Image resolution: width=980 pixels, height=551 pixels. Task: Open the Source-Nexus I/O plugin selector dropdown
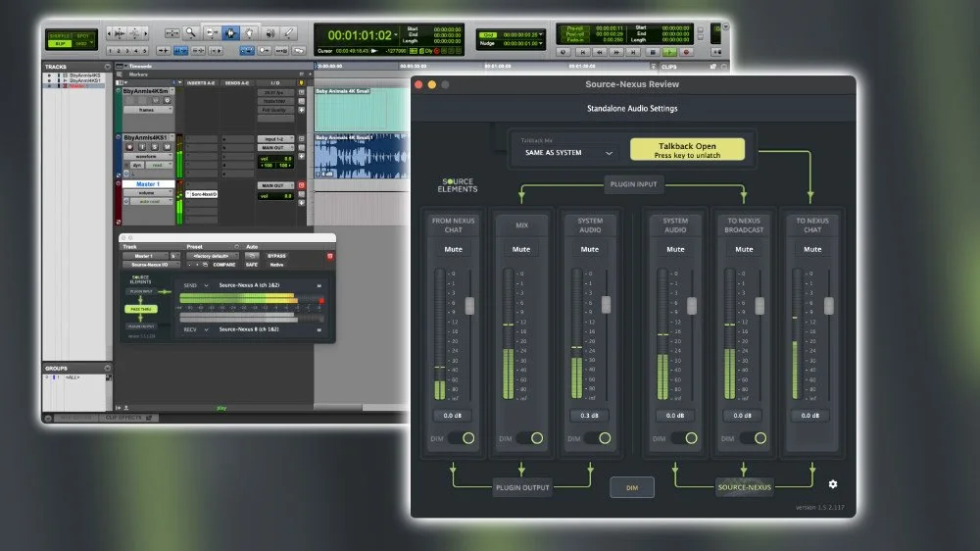coord(151,265)
